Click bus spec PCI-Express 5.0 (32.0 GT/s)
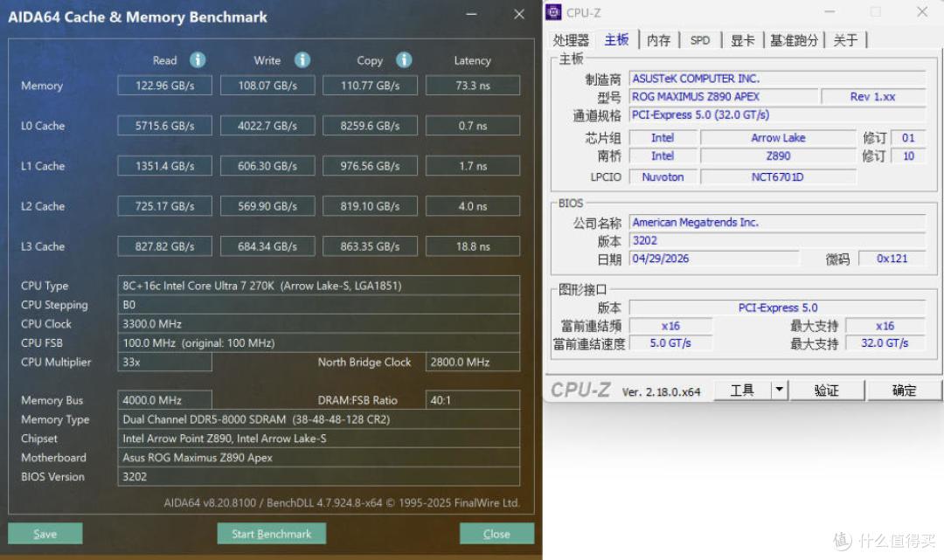The height and width of the screenshot is (560, 944). (x=777, y=114)
